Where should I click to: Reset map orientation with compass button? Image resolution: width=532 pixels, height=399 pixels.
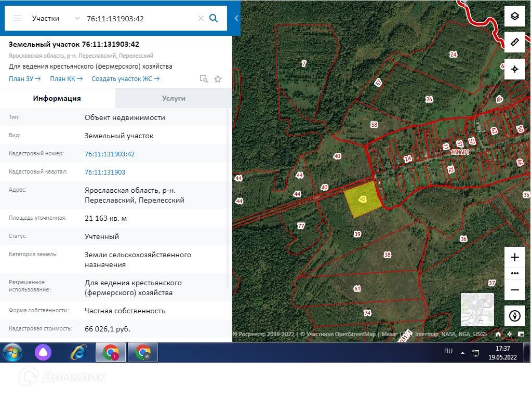[x=515, y=316]
